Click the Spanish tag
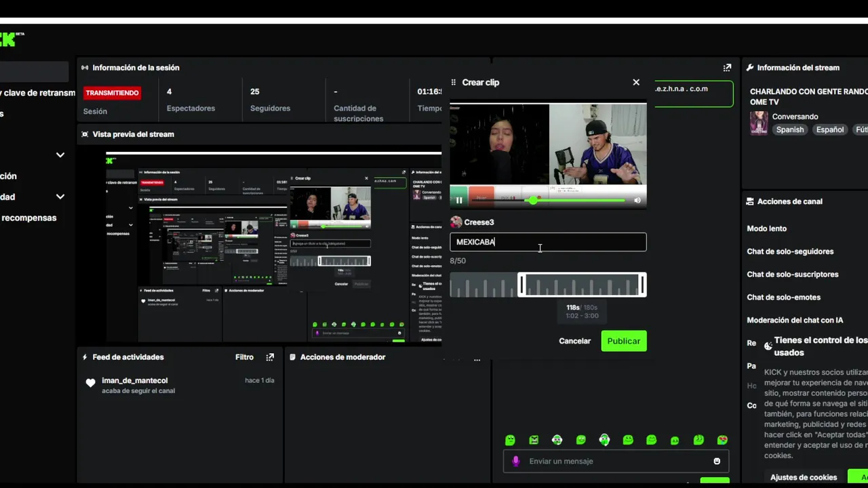 pos(790,129)
